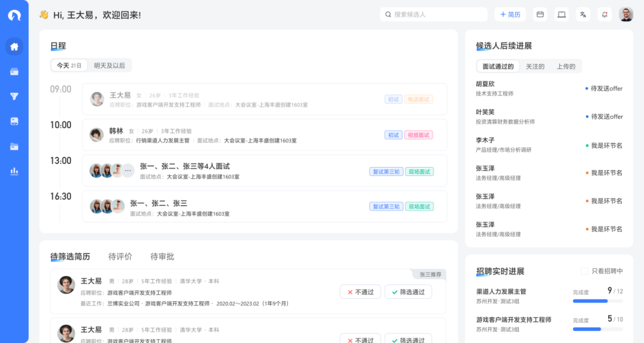Click 待发送offer status for 胡夏欣
The width and height of the screenshot is (644, 343).
[604, 88]
